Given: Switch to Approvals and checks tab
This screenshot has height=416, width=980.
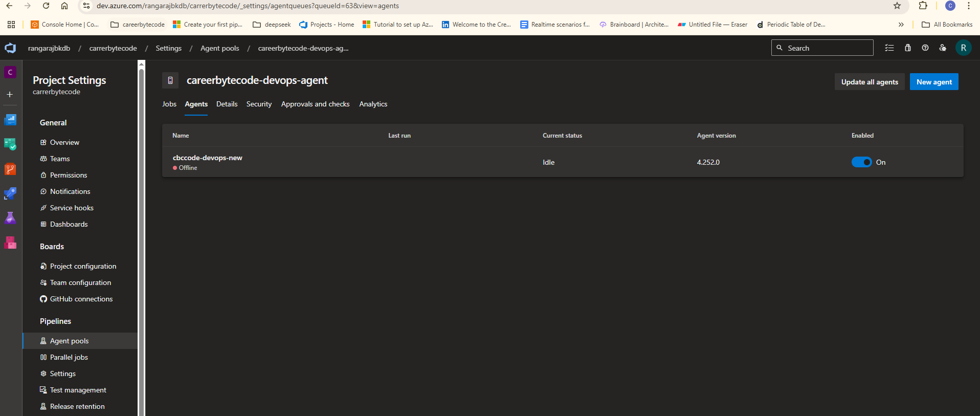Looking at the screenshot, I should pos(316,104).
